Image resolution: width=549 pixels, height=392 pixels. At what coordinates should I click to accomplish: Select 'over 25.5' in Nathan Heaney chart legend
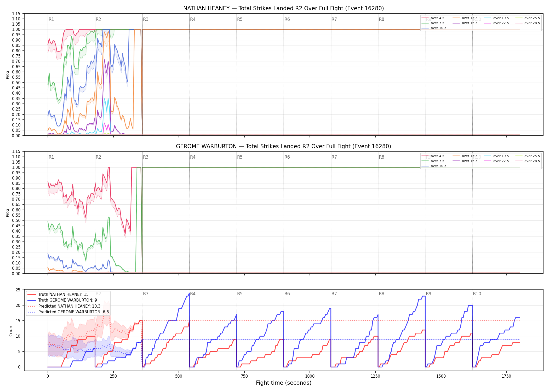[x=528, y=18]
